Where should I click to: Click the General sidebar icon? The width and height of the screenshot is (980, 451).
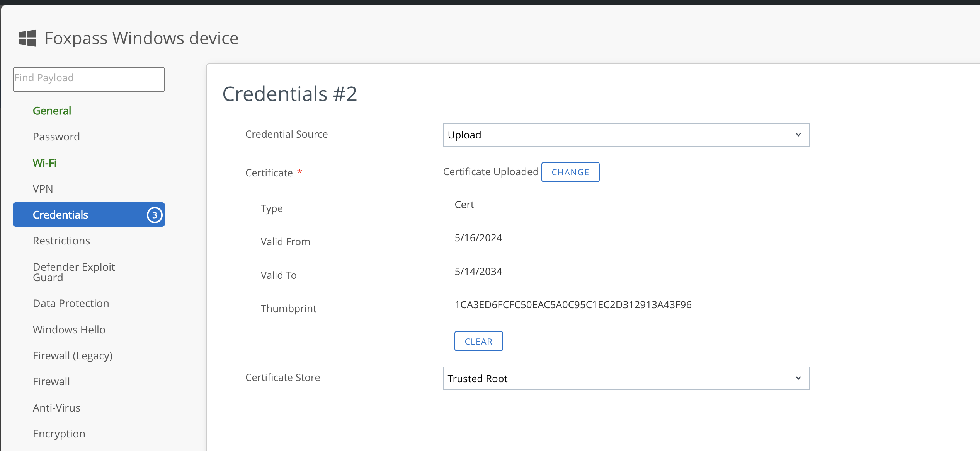(x=52, y=110)
